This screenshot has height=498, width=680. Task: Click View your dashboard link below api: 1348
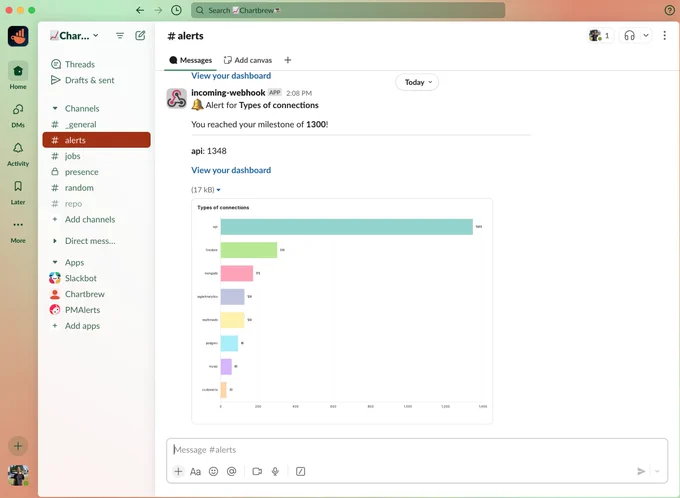click(x=231, y=170)
